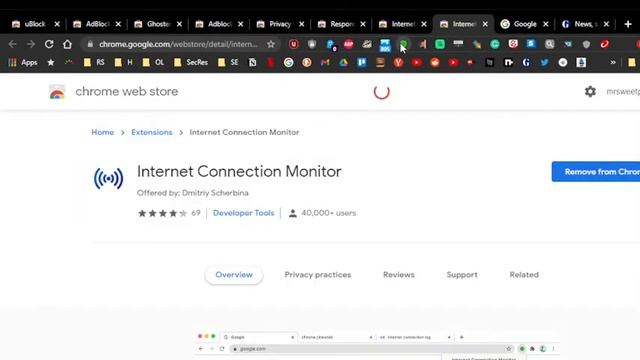Open the DuckDuckGo bookmark icon
Image resolution: width=640 pixels, height=360 pixels.
click(307, 62)
